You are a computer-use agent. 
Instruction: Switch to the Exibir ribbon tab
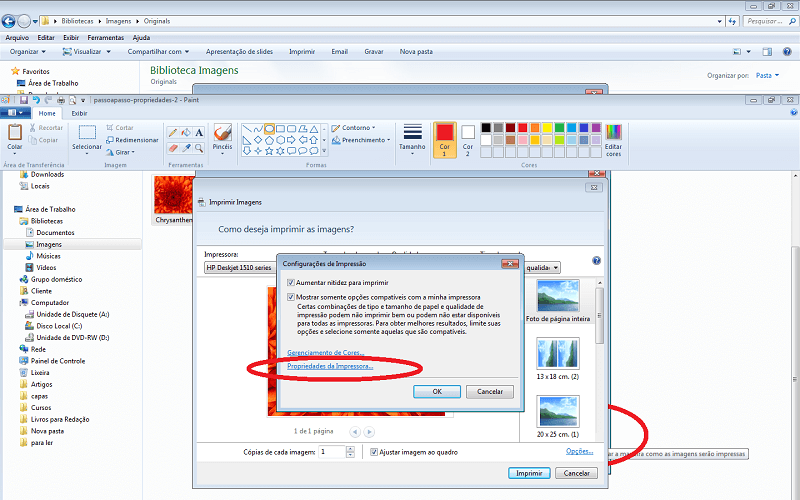79,113
